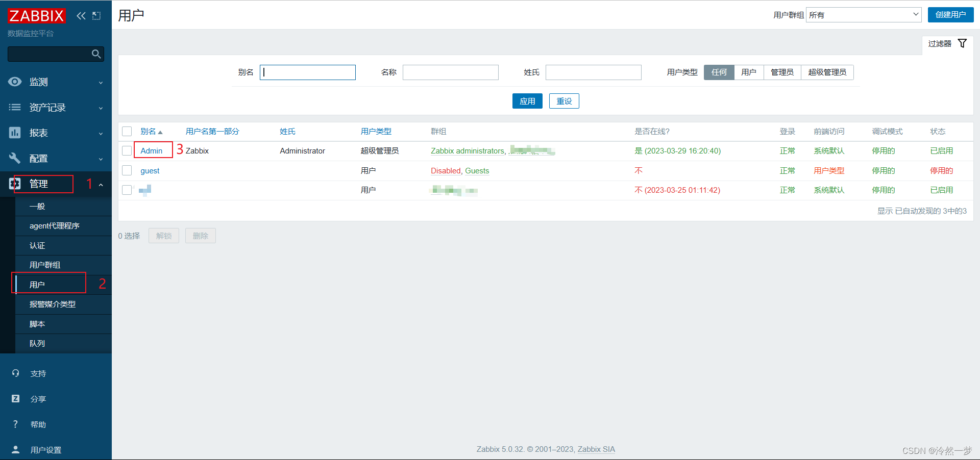Viewport: 980px width, 460px height.
Task: Collapse the 管理 menu chevron
Action: (x=101, y=185)
